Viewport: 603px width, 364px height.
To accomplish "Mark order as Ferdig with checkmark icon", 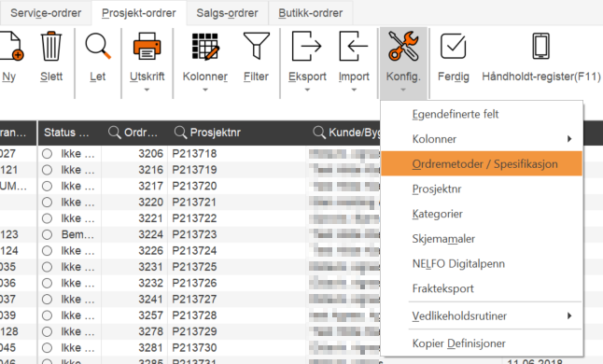I will (453, 46).
